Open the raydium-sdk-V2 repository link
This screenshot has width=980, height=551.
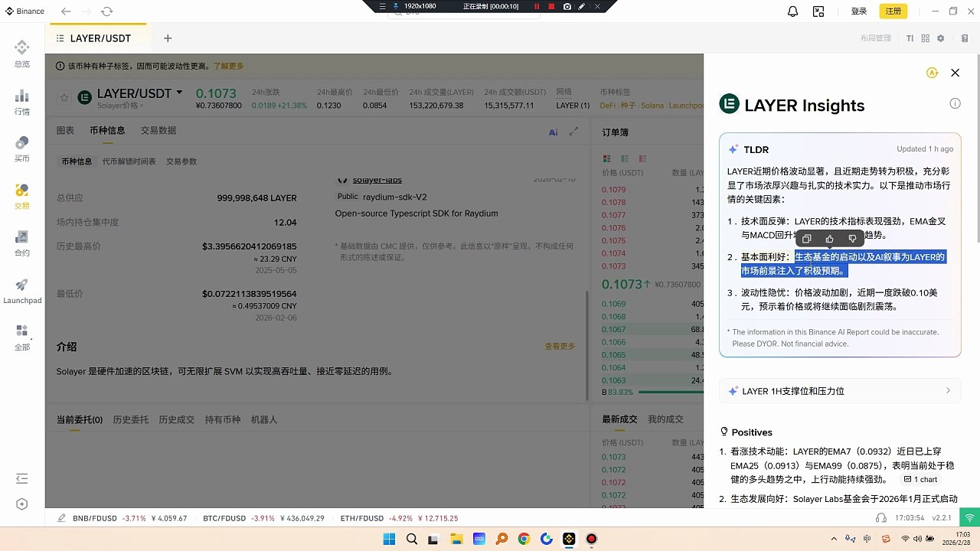pyautogui.click(x=395, y=197)
